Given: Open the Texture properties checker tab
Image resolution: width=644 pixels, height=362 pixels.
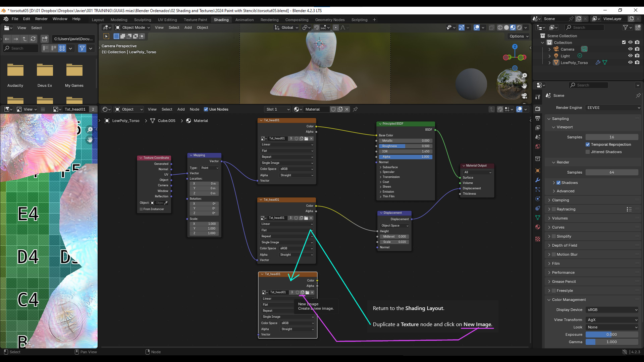Looking at the screenshot, I should tap(538, 239).
